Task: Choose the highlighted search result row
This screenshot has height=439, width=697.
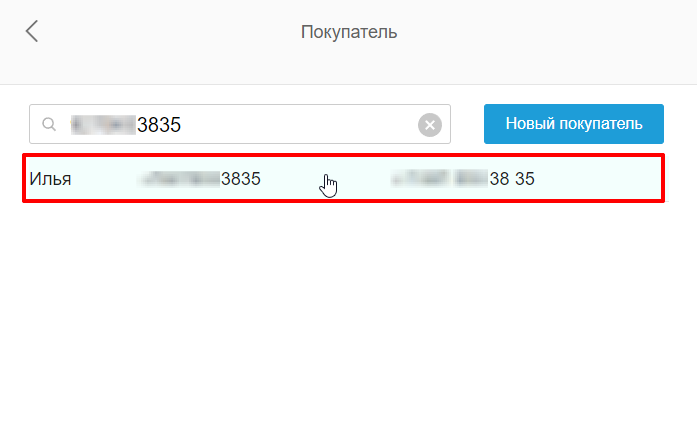Action: (344, 178)
